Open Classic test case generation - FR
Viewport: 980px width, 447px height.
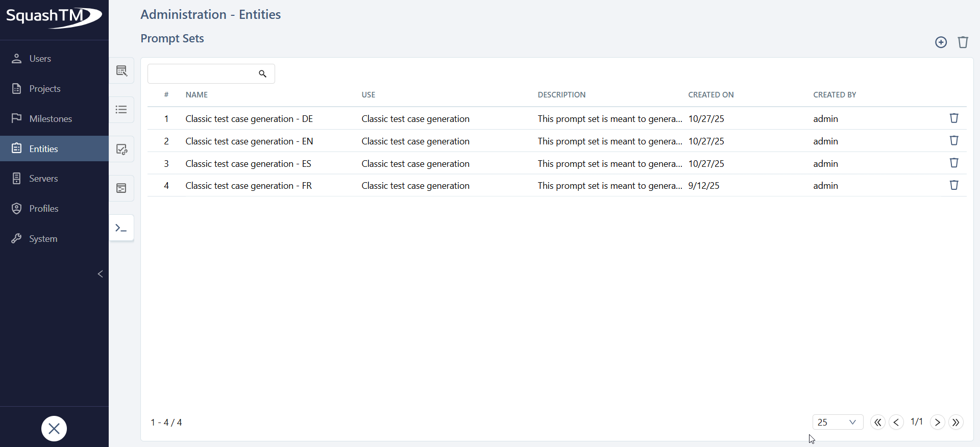(x=249, y=186)
